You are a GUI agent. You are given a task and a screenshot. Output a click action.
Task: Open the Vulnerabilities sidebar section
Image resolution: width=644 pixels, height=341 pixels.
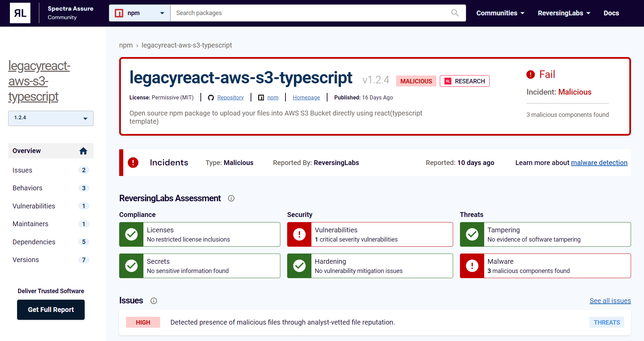(x=51, y=206)
